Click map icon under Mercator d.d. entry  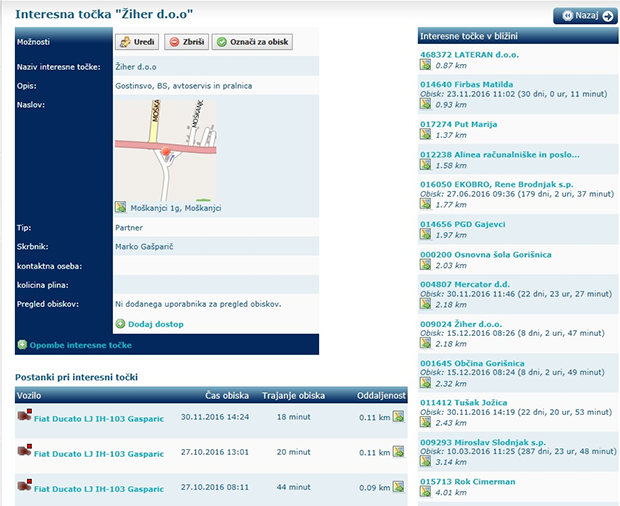coord(425,304)
